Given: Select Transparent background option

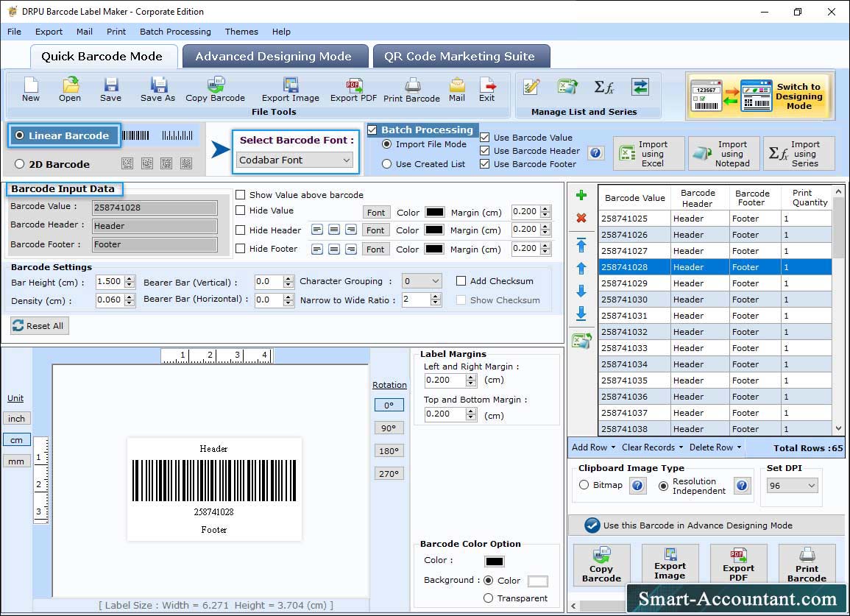Looking at the screenshot, I should click(x=489, y=598).
